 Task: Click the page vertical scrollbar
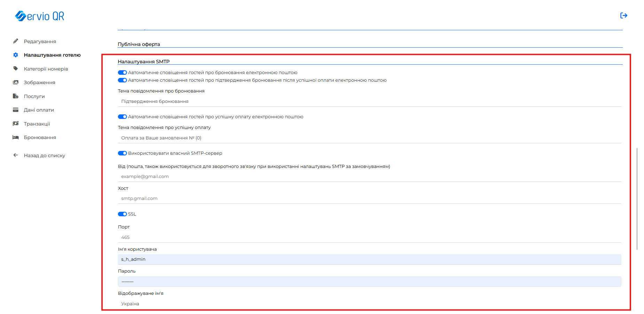637,198
